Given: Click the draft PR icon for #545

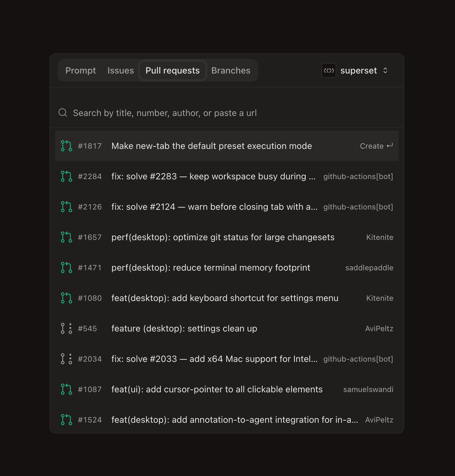Looking at the screenshot, I should point(66,328).
